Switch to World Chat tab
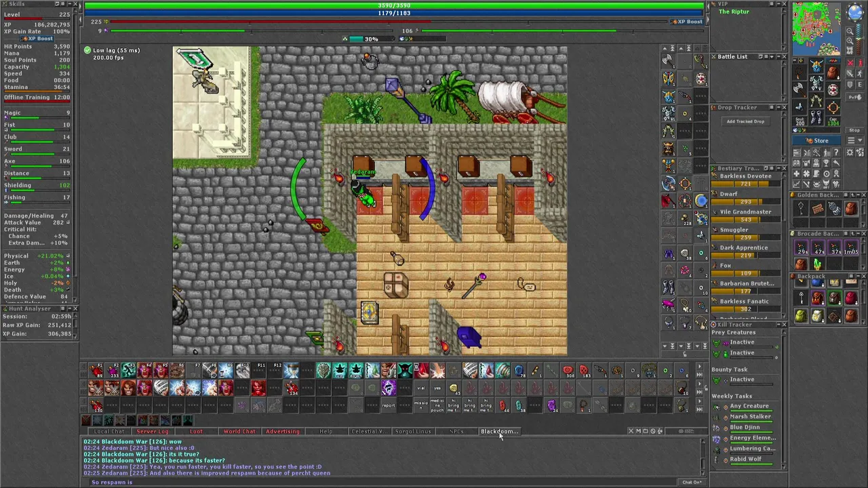868x488 pixels. [x=239, y=431]
